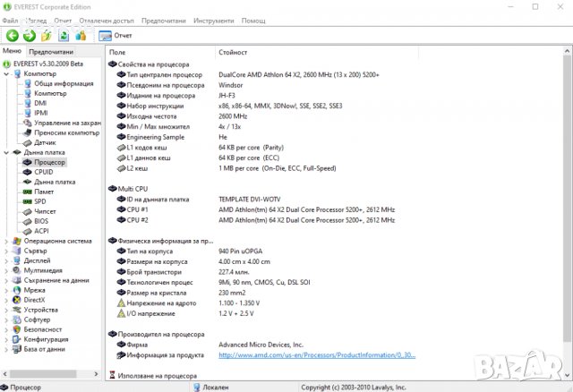Expand the Дисплей tree node

tap(5, 260)
